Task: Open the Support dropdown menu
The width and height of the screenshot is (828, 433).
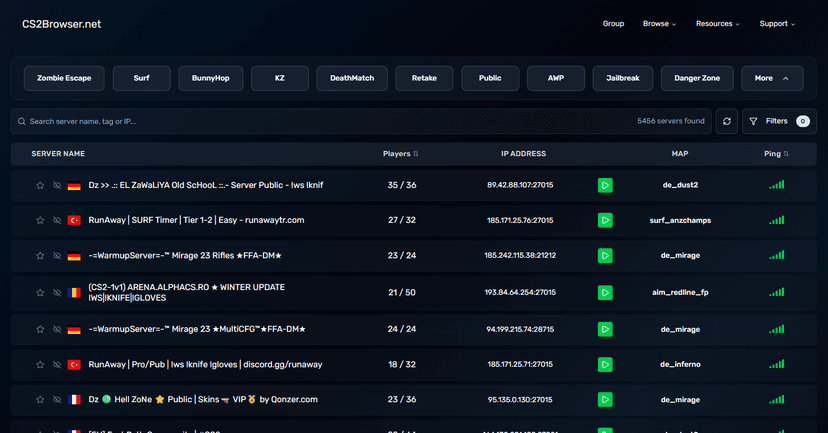Action: pyautogui.click(x=777, y=24)
